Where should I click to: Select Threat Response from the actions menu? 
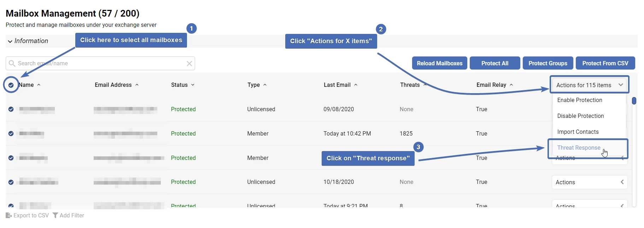[579, 148]
